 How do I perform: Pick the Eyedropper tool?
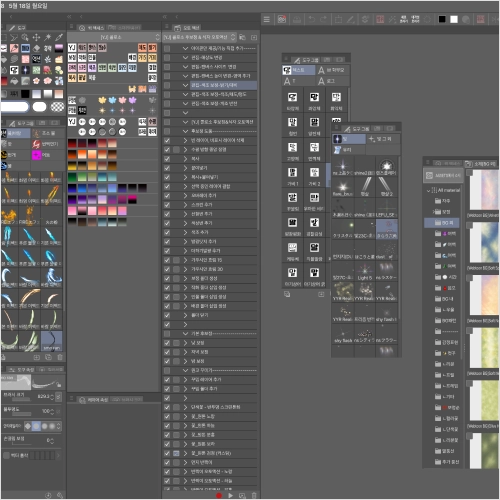59,37
